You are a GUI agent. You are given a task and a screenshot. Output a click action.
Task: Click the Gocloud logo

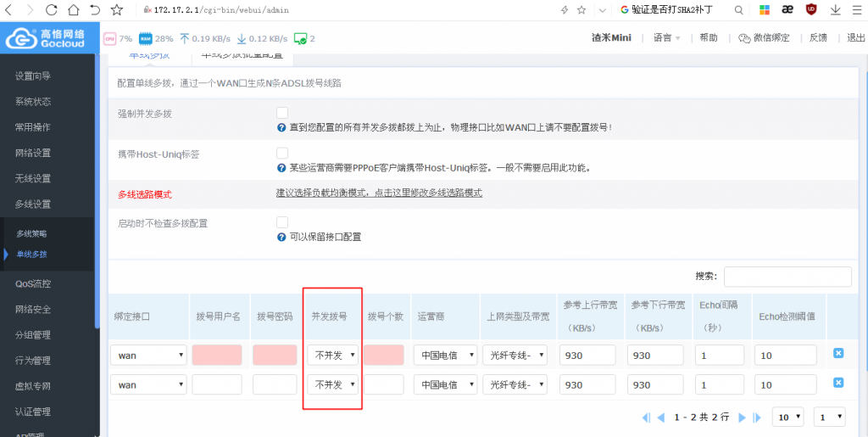[50, 38]
